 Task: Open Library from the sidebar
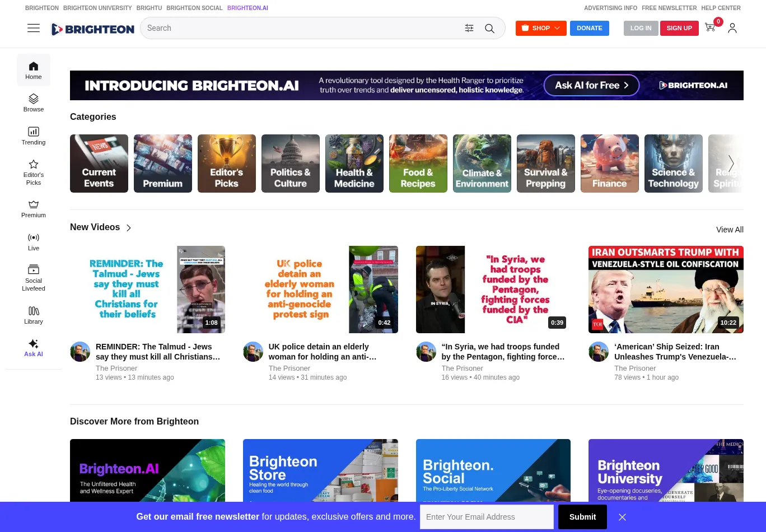click(x=34, y=315)
